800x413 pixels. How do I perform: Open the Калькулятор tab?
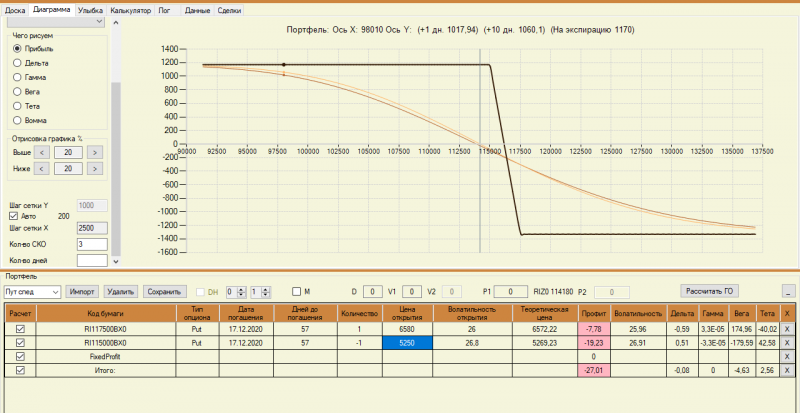pos(131,10)
